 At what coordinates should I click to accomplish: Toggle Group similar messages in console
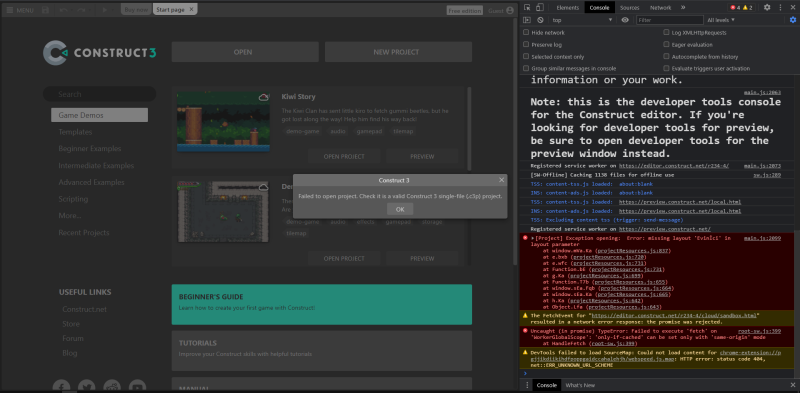526,68
